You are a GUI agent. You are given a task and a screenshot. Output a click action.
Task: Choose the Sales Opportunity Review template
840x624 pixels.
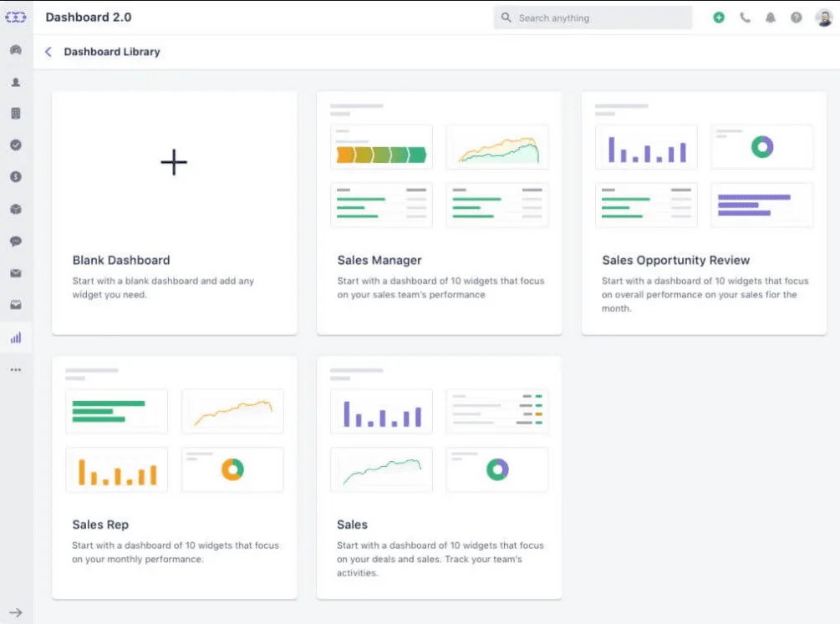[x=704, y=213]
